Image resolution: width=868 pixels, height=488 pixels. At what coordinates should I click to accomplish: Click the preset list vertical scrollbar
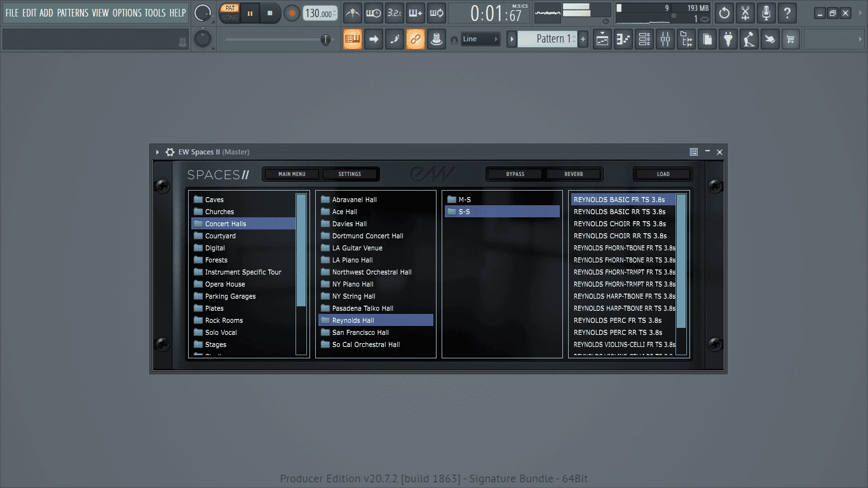point(681,261)
